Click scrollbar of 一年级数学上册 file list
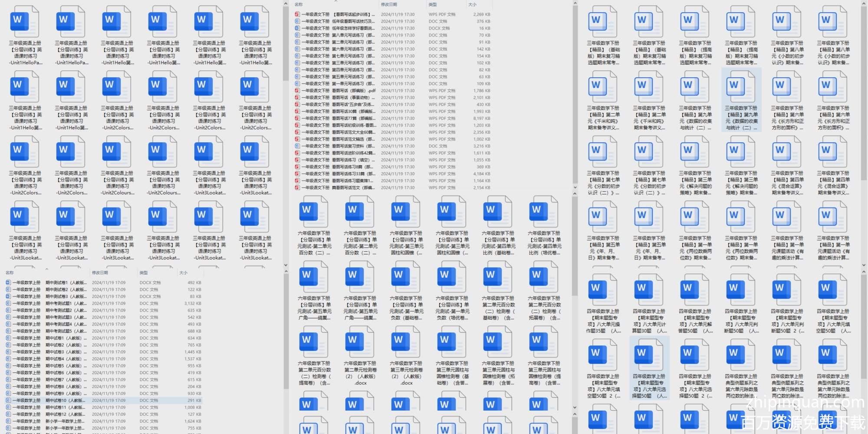Viewport: 868px width, 434px height. [286, 330]
